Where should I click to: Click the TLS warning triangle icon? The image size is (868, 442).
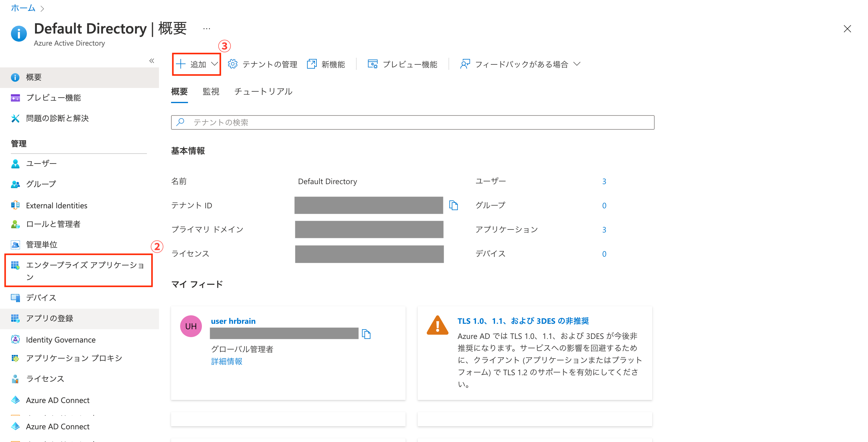(437, 325)
